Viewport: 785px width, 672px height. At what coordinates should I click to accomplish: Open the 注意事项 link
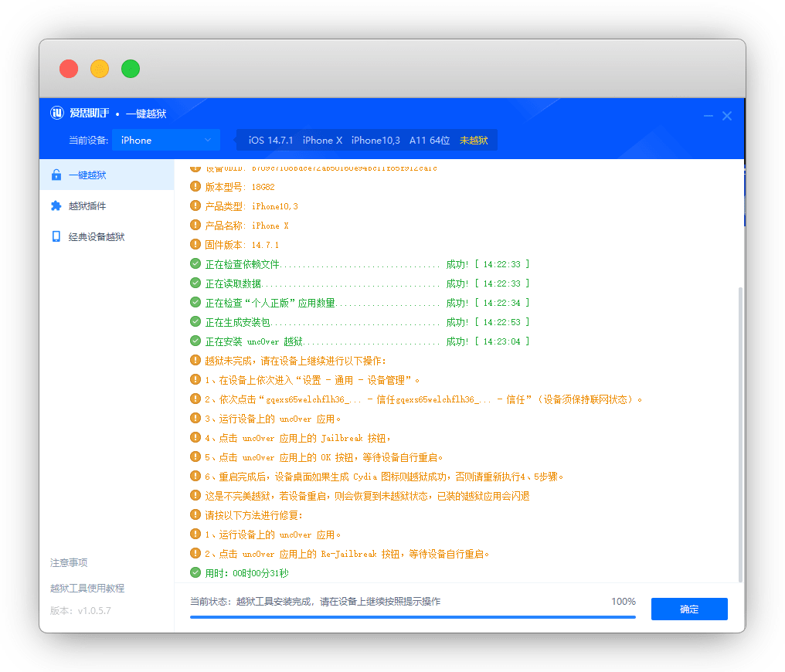coord(69,563)
